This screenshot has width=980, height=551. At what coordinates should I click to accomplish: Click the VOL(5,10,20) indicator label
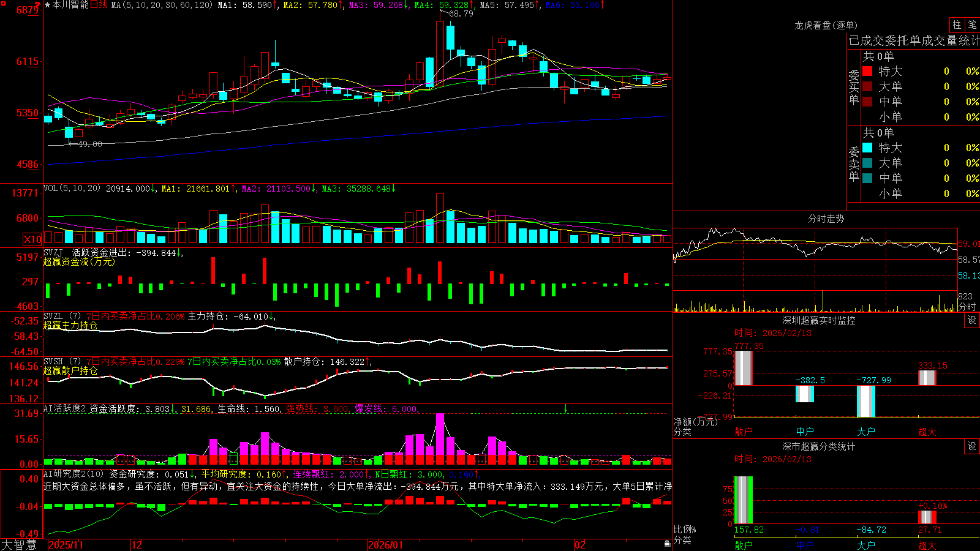point(72,188)
